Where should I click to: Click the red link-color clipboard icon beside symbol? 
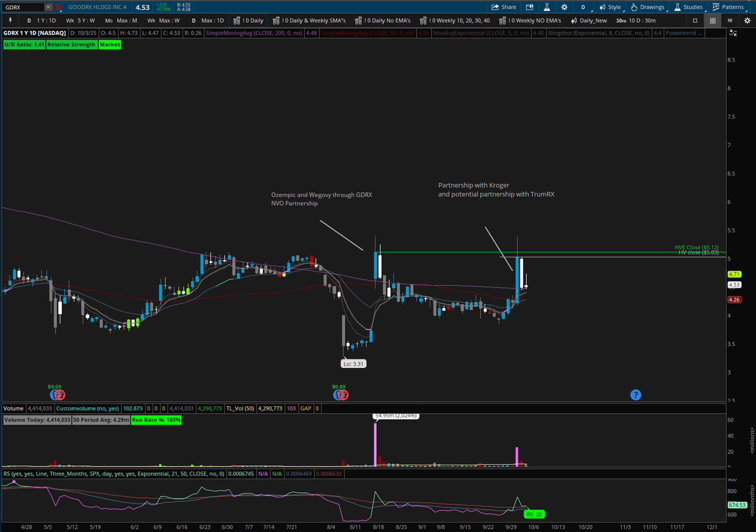(59, 7)
